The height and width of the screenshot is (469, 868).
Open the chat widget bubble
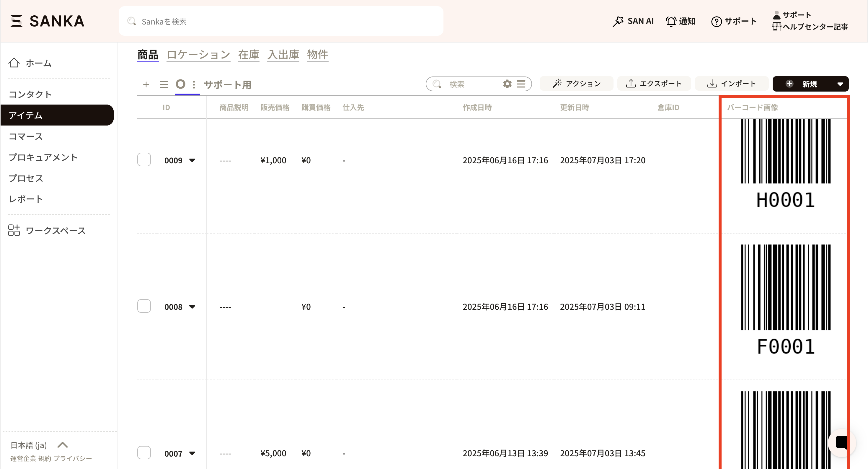[x=841, y=443]
